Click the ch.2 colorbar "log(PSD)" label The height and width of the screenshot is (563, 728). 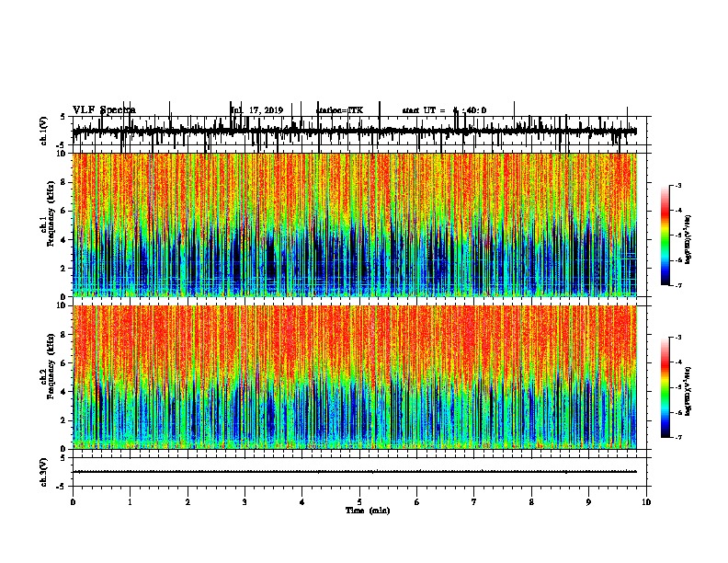(688, 391)
